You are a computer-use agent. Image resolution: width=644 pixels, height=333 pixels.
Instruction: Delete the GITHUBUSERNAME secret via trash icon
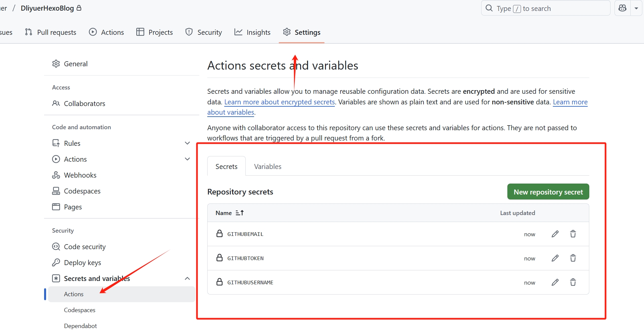pyautogui.click(x=573, y=282)
